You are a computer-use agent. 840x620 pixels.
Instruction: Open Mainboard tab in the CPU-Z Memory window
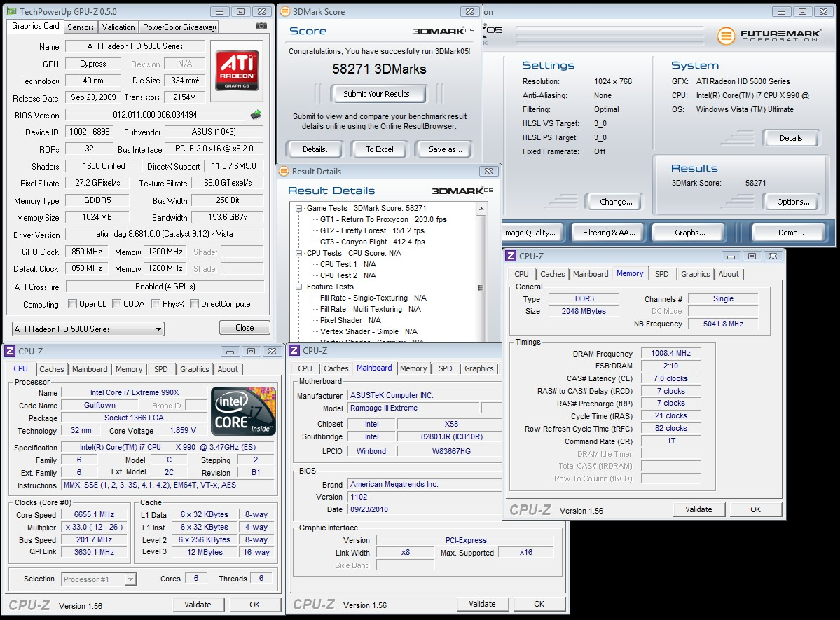click(x=591, y=274)
